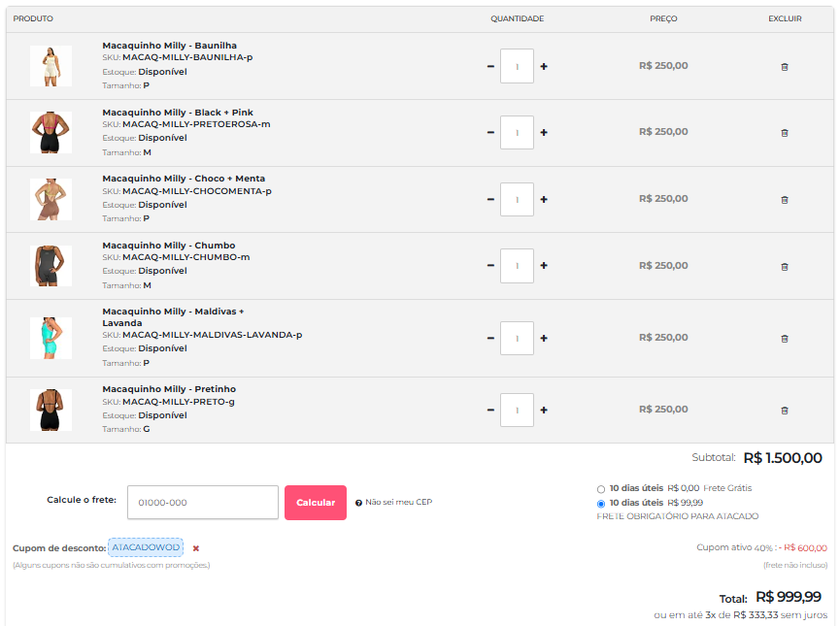Image resolution: width=840 pixels, height=626 pixels.
Task: Click the help icon beside Não sei meu CEP
Action: [358, 503]
